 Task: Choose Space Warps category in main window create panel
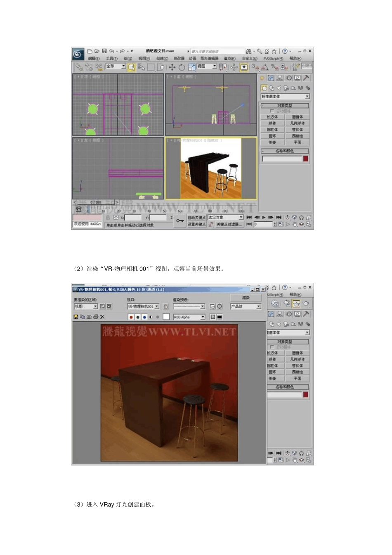pyautogui.click(x=300, y=88)
